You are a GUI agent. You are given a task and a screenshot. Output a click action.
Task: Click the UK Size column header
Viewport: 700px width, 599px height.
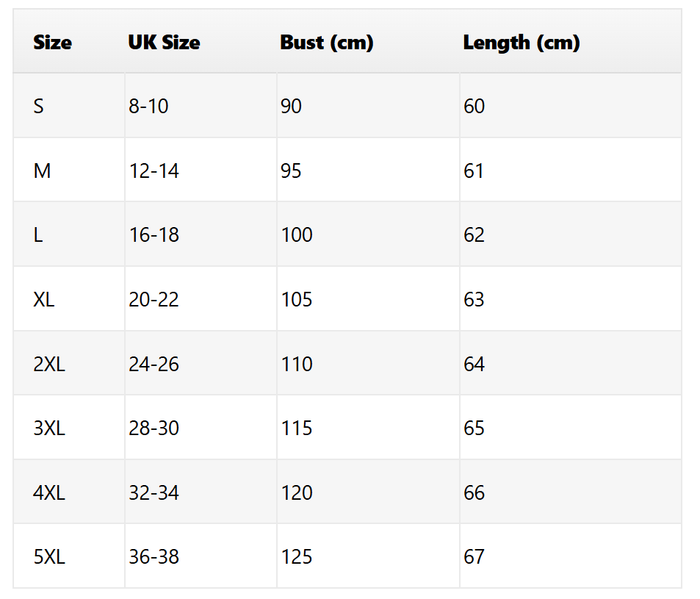tap(164, 43)
